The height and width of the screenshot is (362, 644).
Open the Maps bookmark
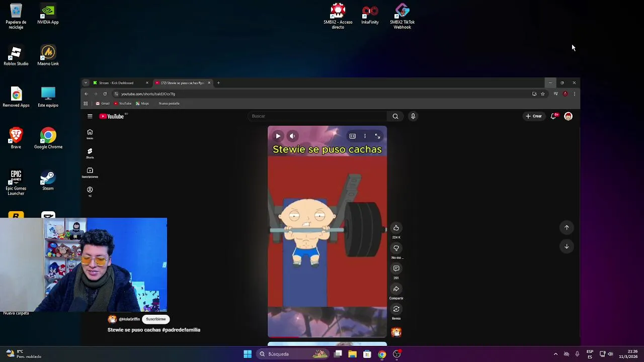click(142, 104)
